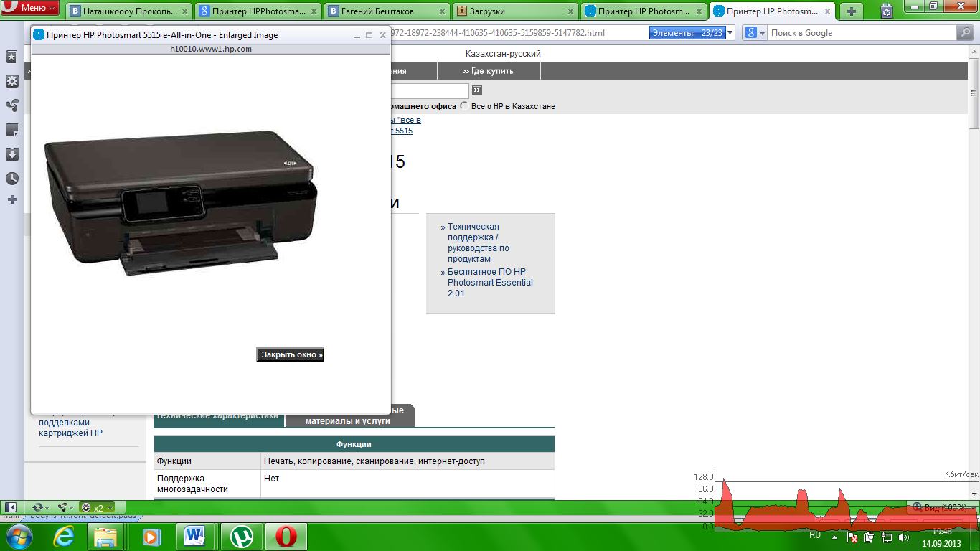Open Google search engine selector dropdown

click(755, 33)
